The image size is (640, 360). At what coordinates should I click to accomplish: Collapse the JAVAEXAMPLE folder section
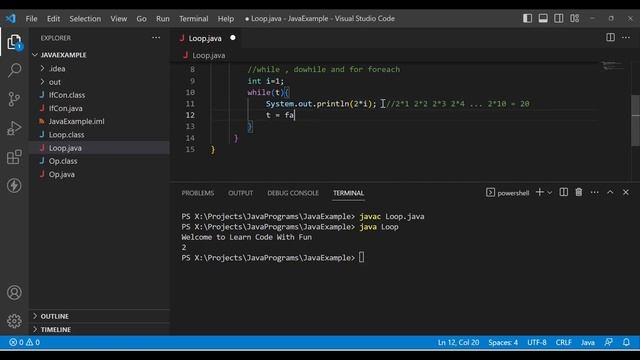(99, 55)
